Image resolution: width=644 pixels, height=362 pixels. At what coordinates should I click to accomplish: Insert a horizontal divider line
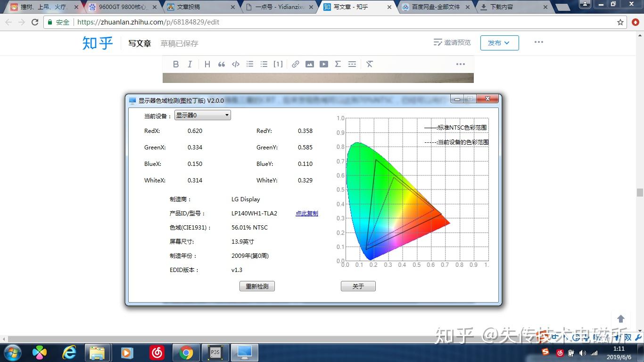pyautogui.click(x=352, y=64)
